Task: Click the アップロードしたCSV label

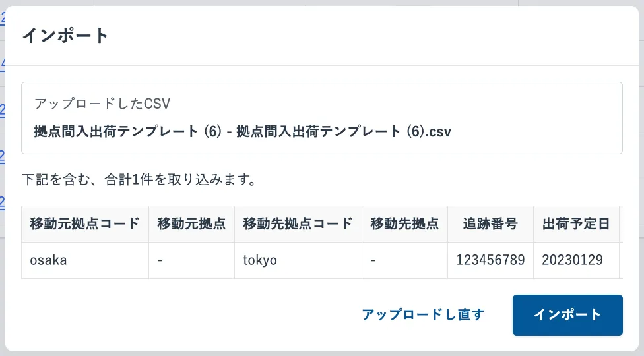Action: coord(103,104)
